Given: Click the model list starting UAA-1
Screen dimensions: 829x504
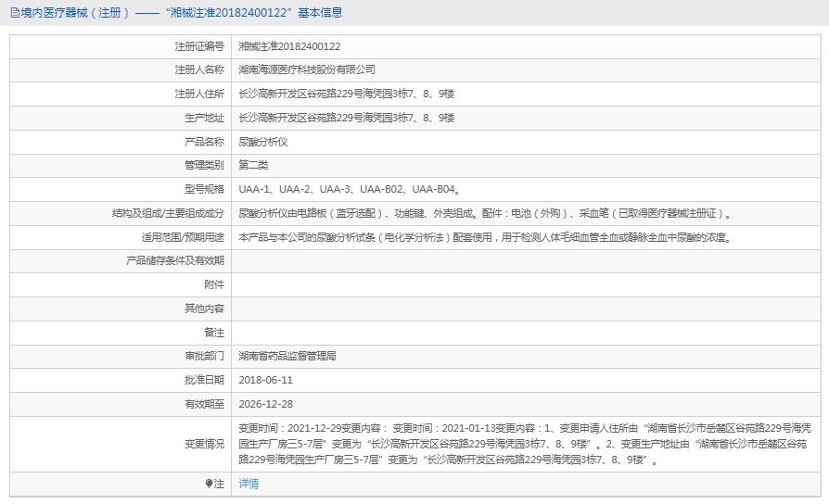Looking at the screenshot, I should (x=350, y=189).
